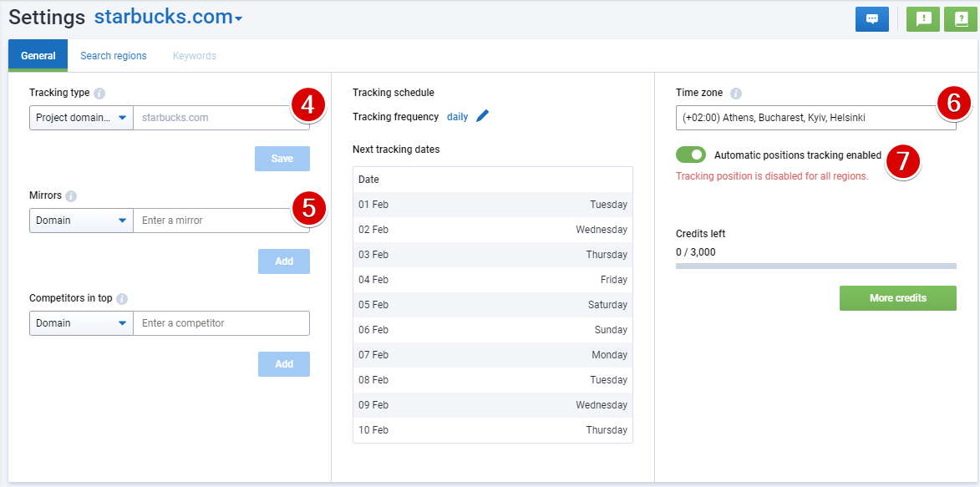
Task: Edit tracking frequency with pencil icon
Action: [483, 116]
